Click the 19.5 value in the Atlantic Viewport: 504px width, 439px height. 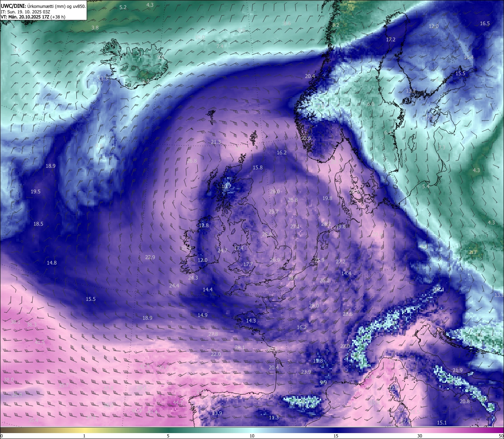click(x=35, y=191)
